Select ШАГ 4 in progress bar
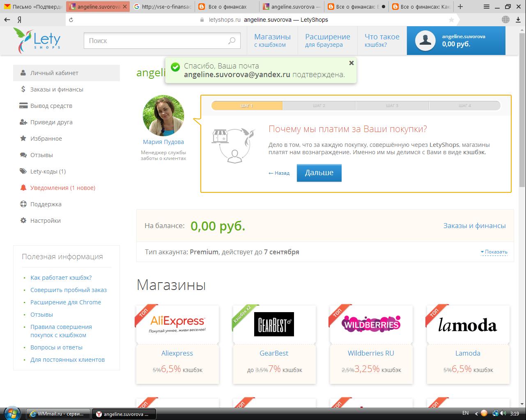This screenshot has width=526, height=420. click(465, 106)
